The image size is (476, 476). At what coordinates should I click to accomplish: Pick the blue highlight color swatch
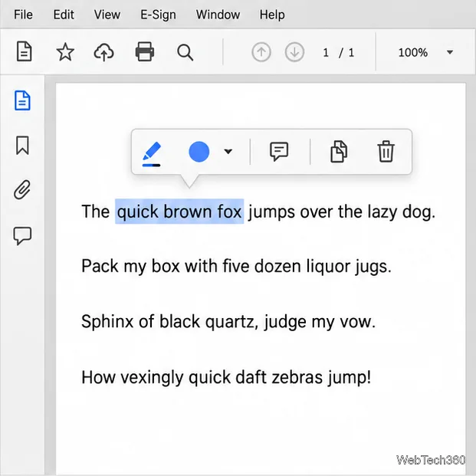tap(199, 152)
